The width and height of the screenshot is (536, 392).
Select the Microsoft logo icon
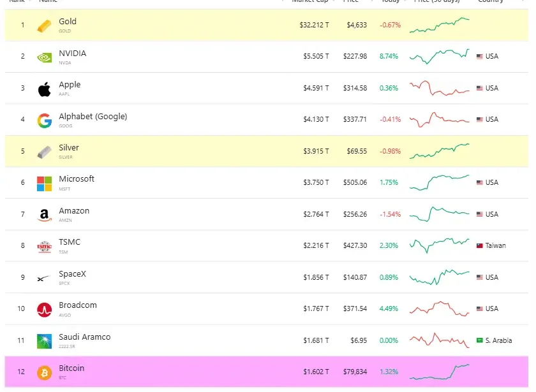[45, 184]
